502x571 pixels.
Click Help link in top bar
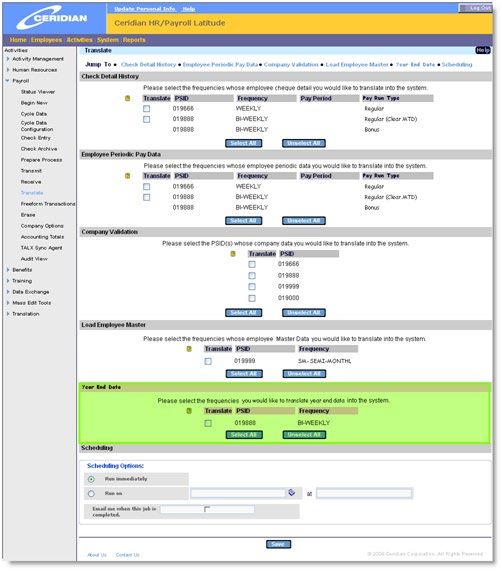189,9
